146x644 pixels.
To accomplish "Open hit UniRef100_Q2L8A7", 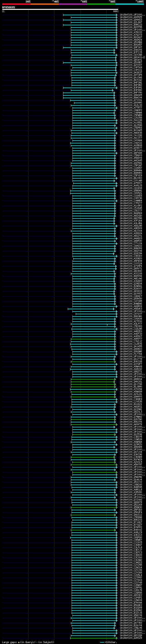I will tap(131, 22).
